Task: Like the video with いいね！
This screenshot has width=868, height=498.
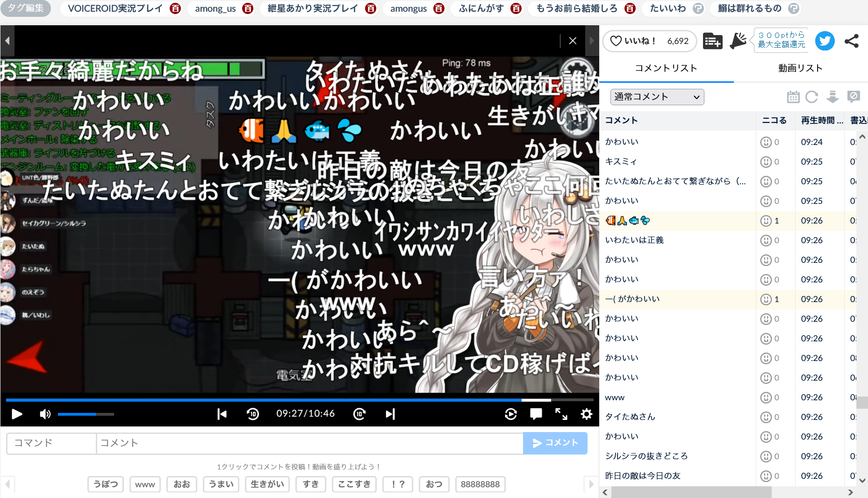Action: pos(649,41)
